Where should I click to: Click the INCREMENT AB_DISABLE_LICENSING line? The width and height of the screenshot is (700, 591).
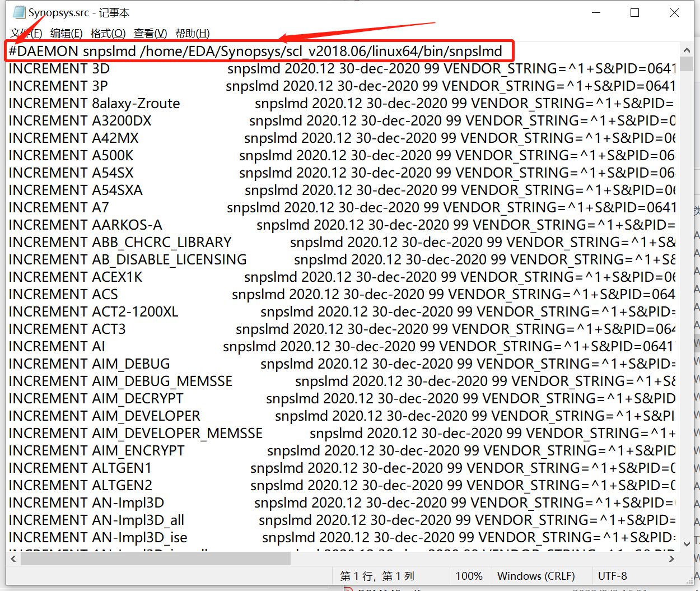342,259
